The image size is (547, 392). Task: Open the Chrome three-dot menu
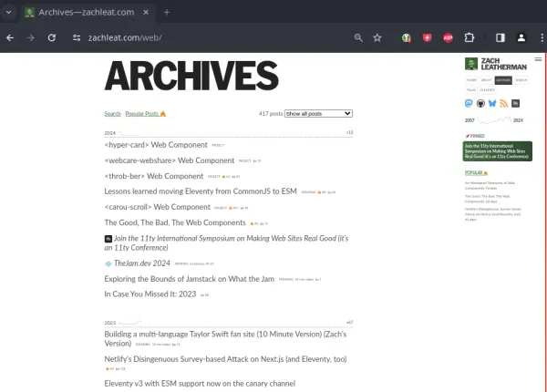pos(542,37)
